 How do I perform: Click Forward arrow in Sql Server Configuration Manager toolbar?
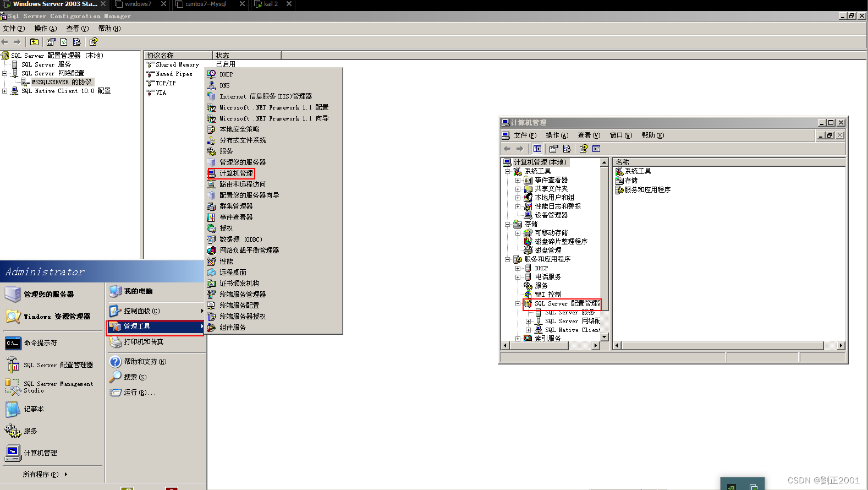[17, 42]
